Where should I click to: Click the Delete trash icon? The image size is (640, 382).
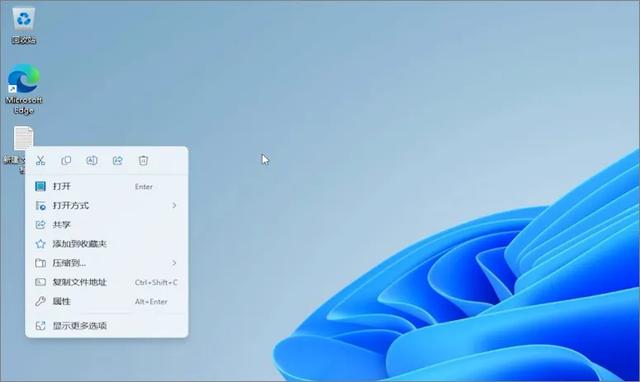point(143,160)
